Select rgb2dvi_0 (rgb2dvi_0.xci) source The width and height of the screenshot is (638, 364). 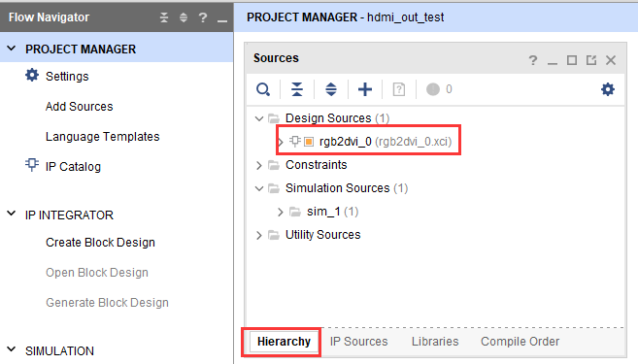(386, 142)
